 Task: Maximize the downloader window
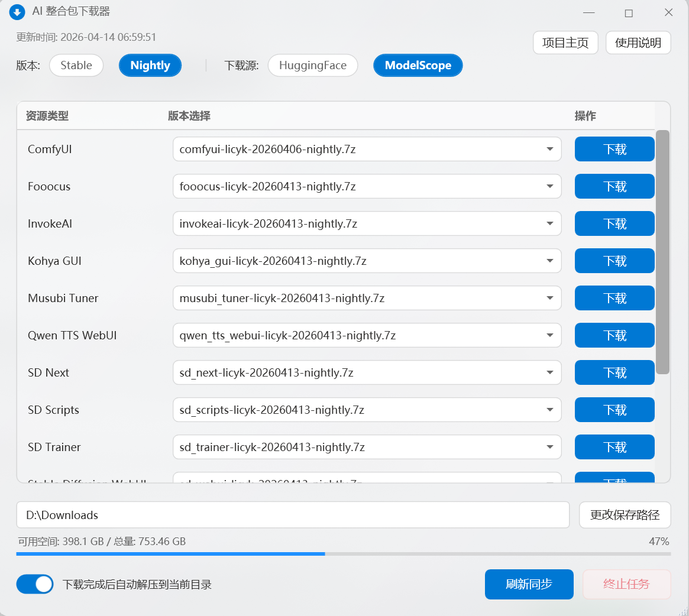coord(629,13)
